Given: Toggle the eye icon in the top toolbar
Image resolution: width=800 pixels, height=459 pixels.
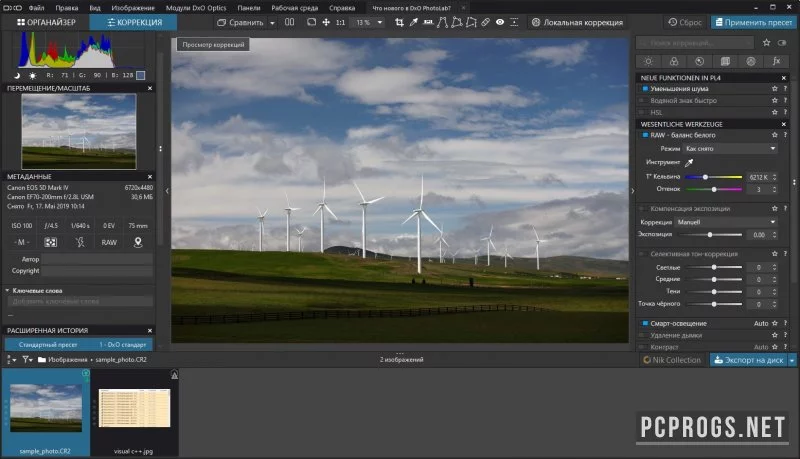Looking at the screenshot, I should (x=500, y=22).
